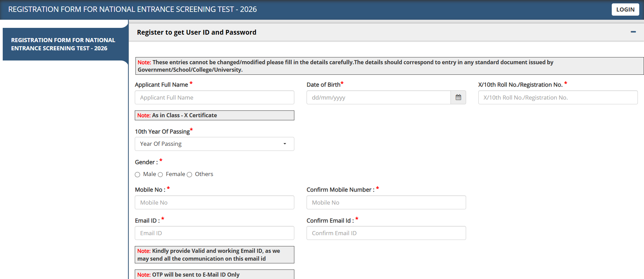Focus the Applicant Full Name field

[x=214, y=98]
